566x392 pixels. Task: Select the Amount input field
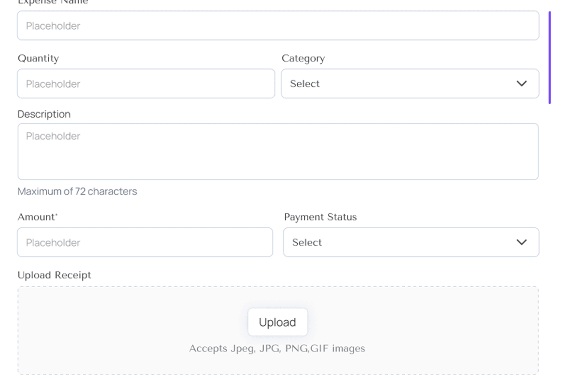[145, 242]
